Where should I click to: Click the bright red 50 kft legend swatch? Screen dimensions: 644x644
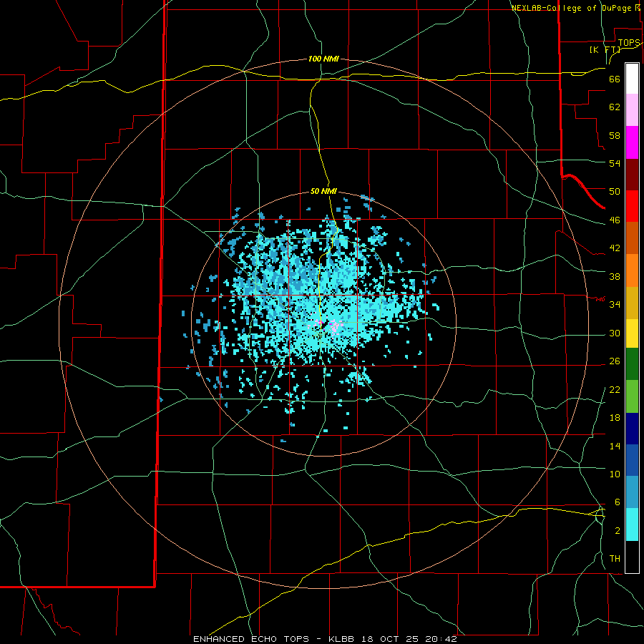tap(632, 206)
